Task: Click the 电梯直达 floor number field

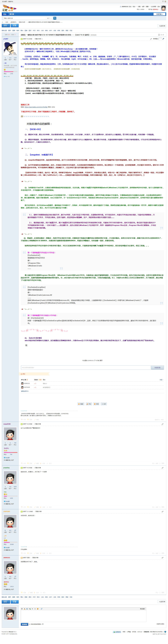Action: click(160, 39)
